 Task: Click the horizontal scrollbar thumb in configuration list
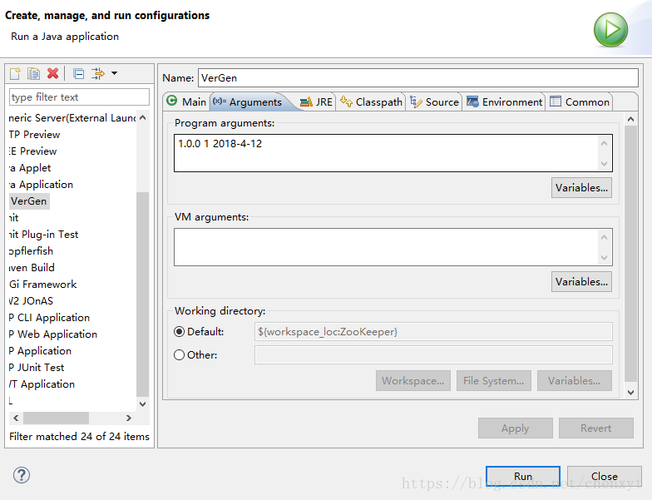click(x=56, y=418)
